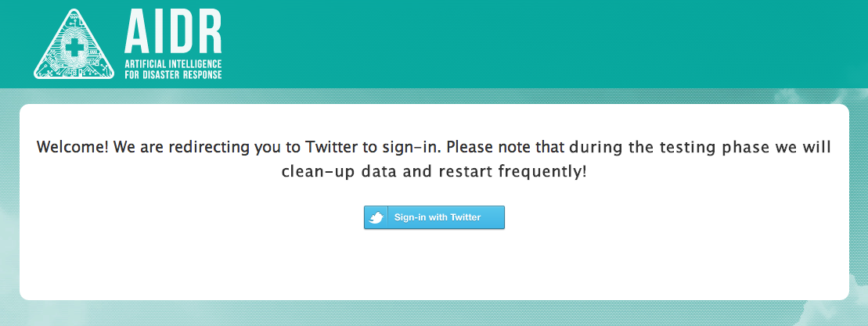Click the empty teal header bar area
Screen dimensions: 868x326
click(548, 43)
